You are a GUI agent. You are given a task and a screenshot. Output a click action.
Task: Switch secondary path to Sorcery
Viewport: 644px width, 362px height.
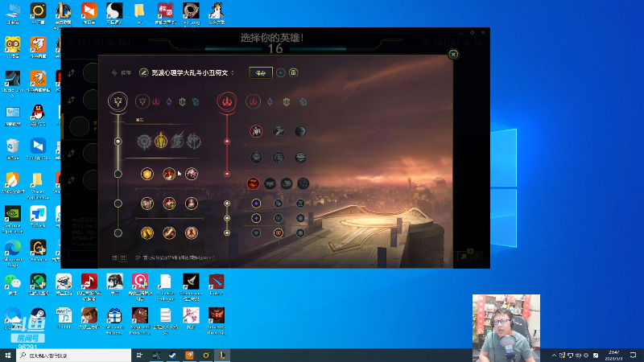(270, 102)
